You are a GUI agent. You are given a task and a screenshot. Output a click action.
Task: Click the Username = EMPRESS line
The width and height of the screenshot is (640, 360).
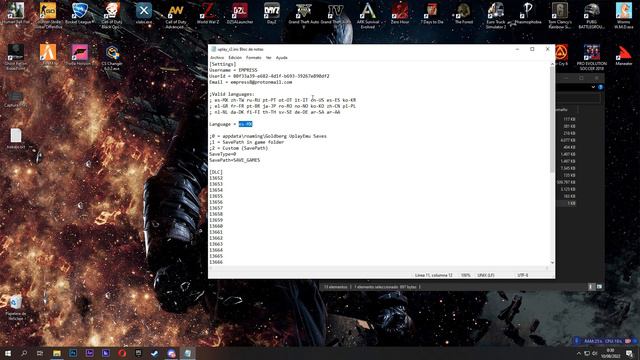point(233,70)
